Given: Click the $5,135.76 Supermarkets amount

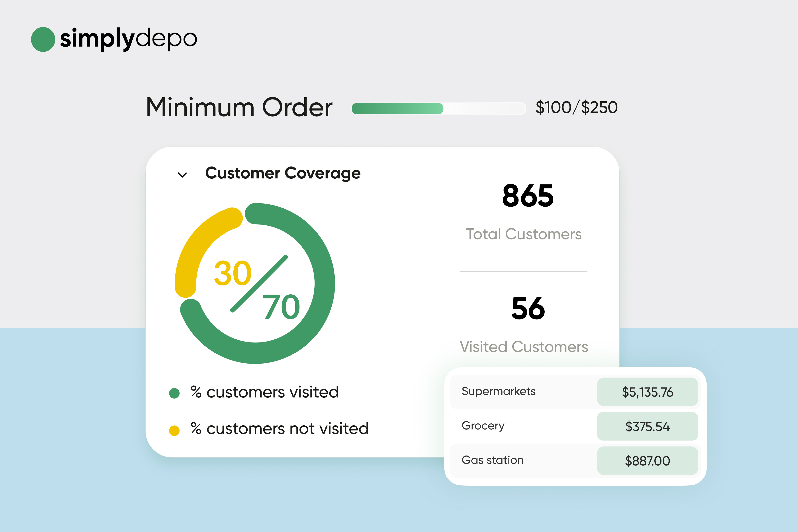Looking at the screenshot, I should pyautogui.click(x=647, y=392).
